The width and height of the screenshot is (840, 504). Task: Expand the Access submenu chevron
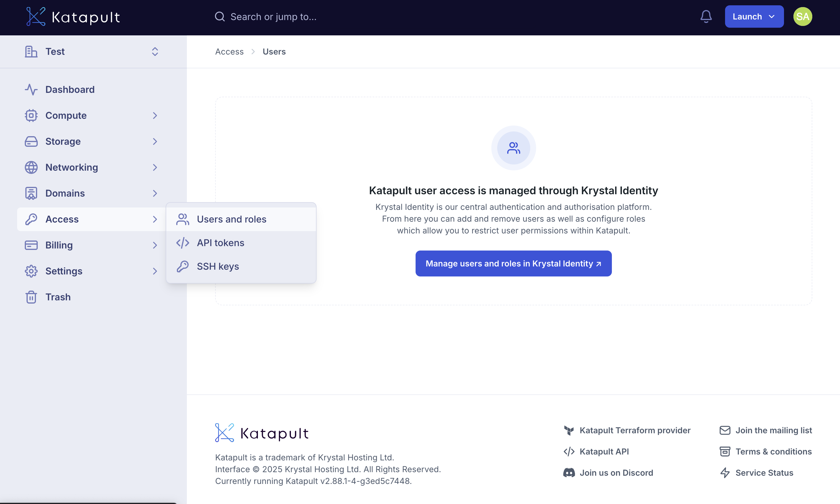pos(155,219)
